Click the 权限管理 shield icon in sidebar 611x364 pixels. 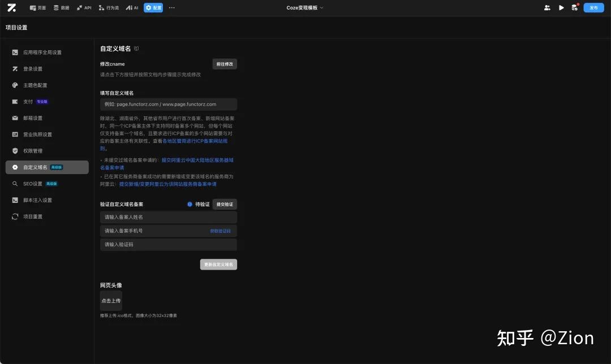click(15, 150)
